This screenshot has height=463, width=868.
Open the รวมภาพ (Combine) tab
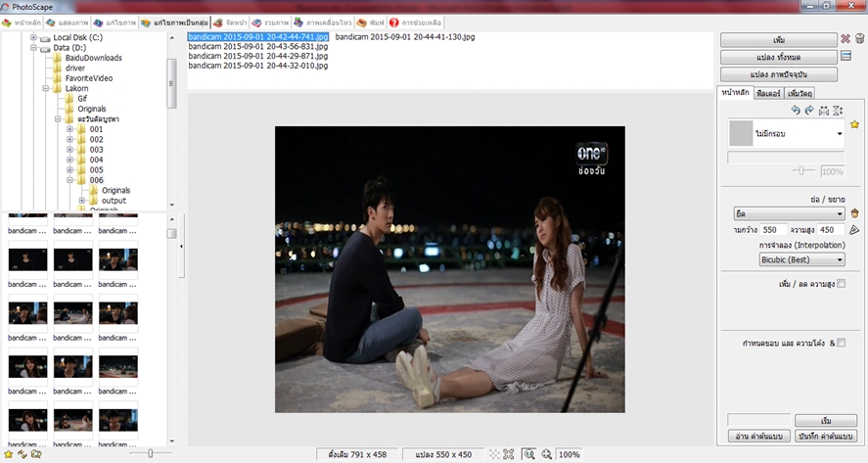(270, 23)
